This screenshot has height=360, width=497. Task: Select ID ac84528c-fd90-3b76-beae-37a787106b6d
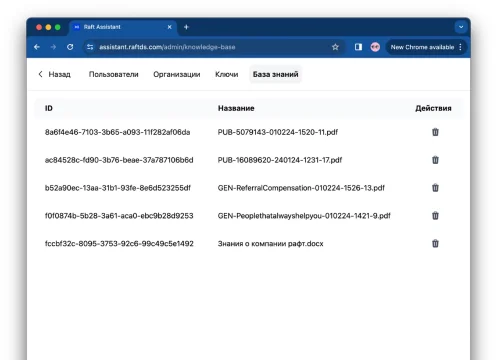119,160
